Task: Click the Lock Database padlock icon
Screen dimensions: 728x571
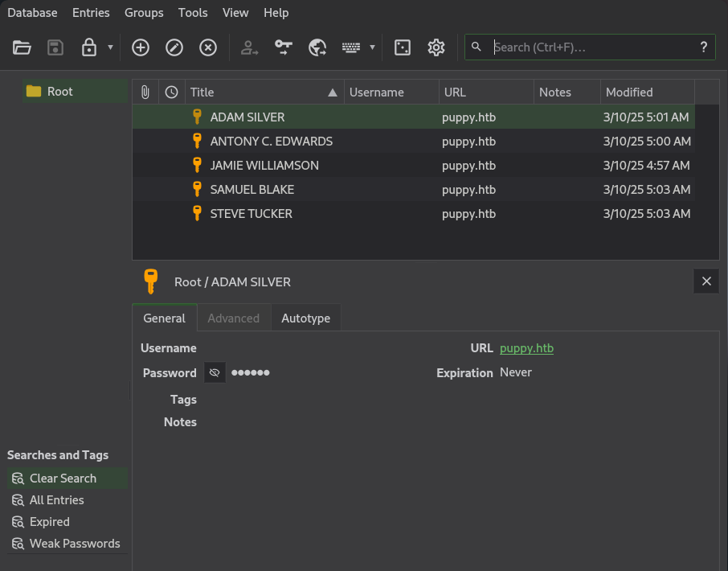Action: [89, 47]
